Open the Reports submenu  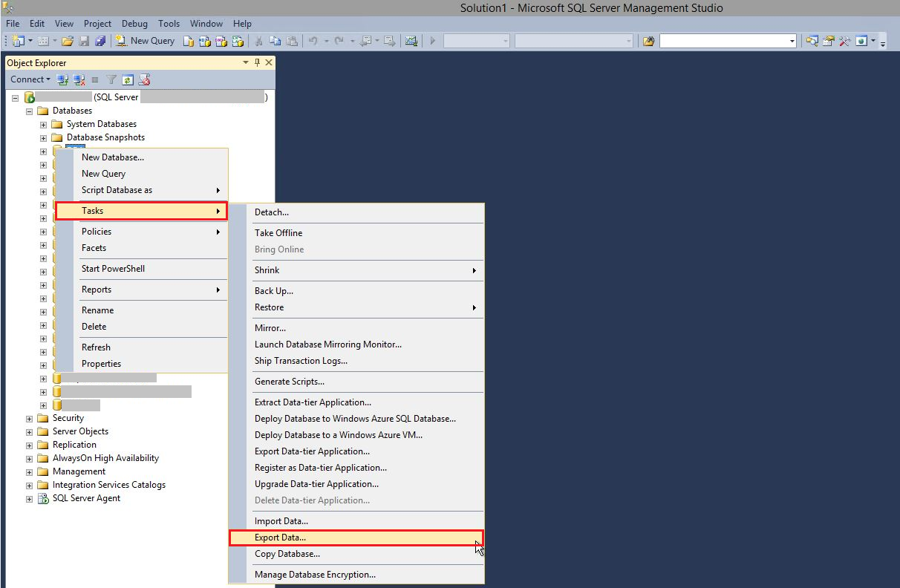(x=141, y=290)
